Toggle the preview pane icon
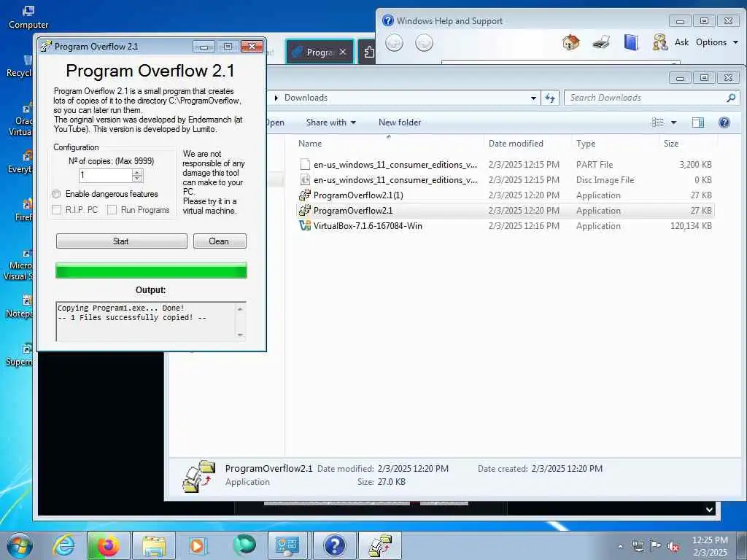This screenshot has height=560, width=747. tap(698, 122)
